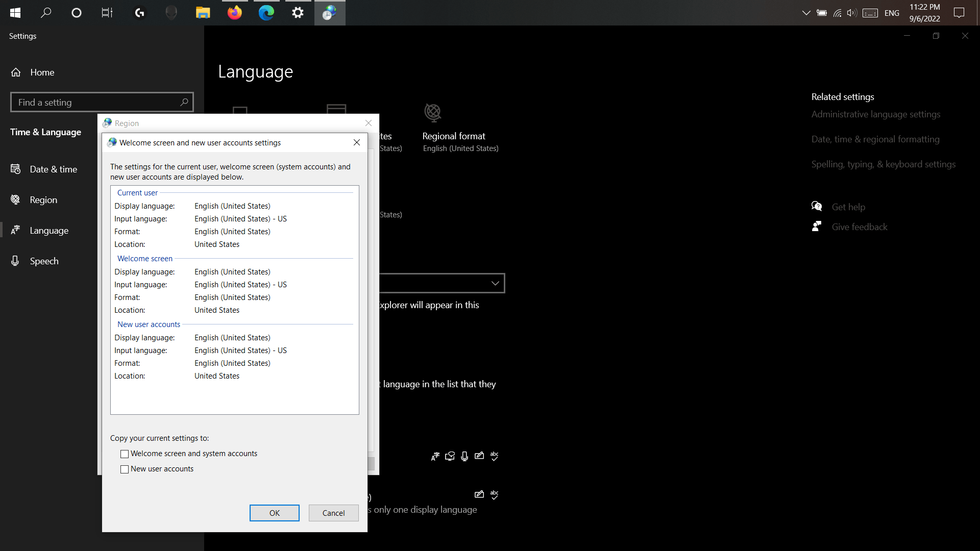Screen dimensions: 980x551
Task: Click the Regional format globe icon
Action: point(432,112)
